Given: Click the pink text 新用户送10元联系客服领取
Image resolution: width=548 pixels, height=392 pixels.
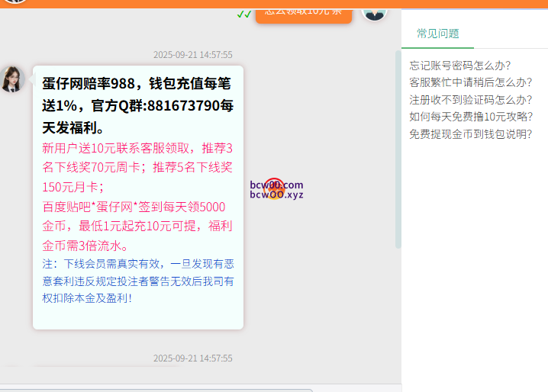Looking at the screenshot, I should point(137,167).
